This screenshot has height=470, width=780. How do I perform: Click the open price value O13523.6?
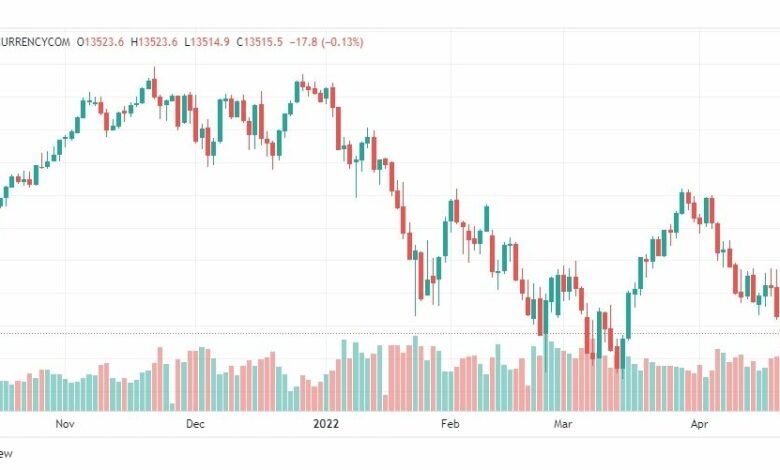click(x=100, y=42)
